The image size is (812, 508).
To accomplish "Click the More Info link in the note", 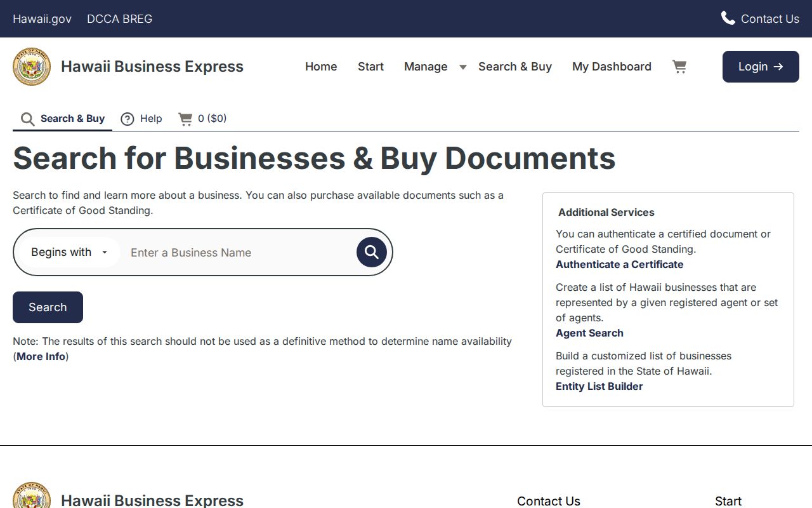I will [x=41, y=356].
